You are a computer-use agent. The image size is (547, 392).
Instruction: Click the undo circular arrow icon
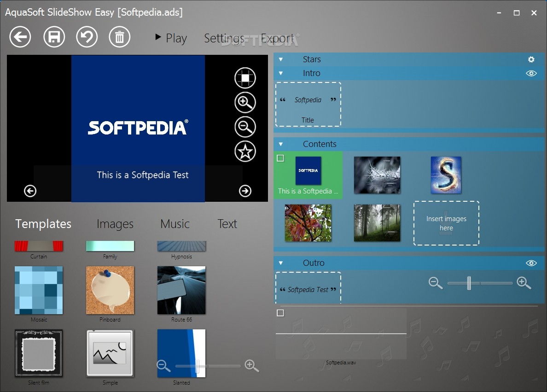87,37
